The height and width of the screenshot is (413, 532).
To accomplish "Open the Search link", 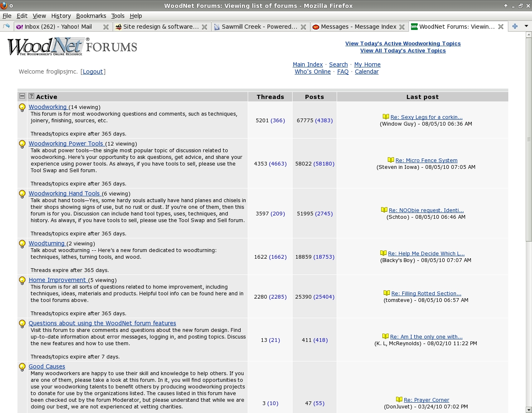I will pyautogui.click(x=338, y=64).
